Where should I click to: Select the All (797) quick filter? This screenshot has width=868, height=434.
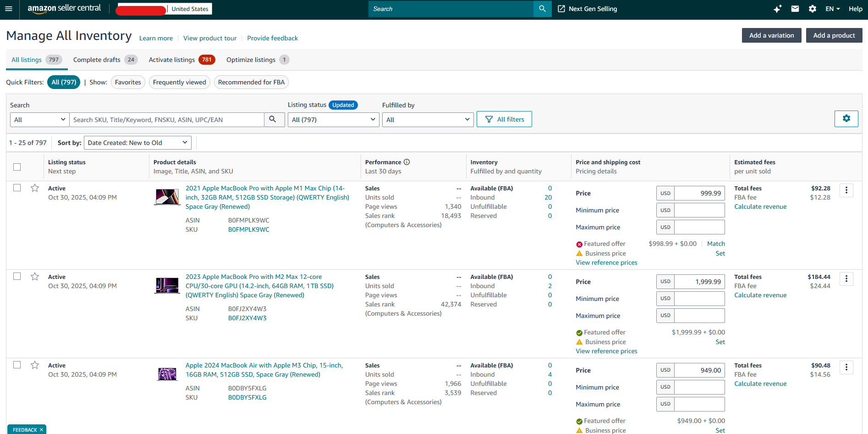64,82
